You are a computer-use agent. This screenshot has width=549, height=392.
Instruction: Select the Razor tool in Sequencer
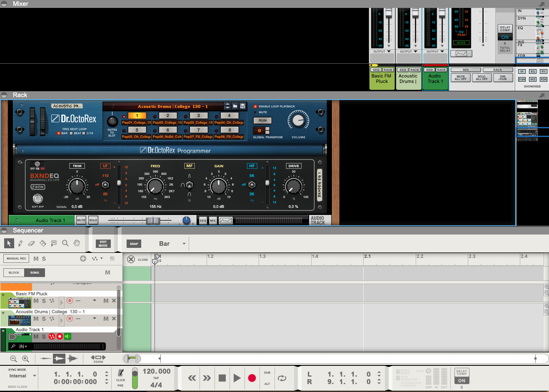42,243
